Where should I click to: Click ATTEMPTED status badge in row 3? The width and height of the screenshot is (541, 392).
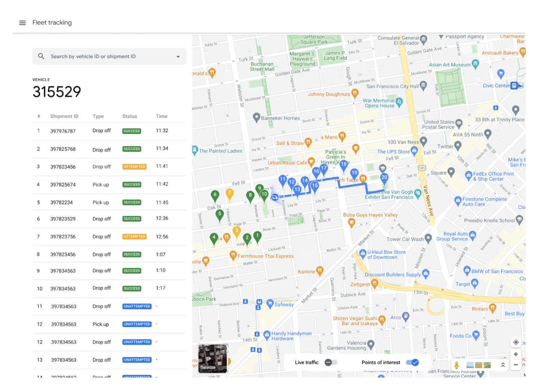point(134,167)
